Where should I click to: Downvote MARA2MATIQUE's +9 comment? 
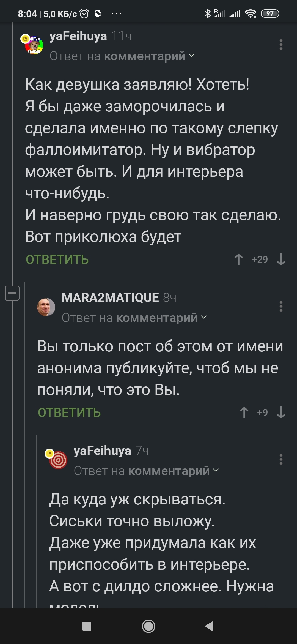point(281,413)
